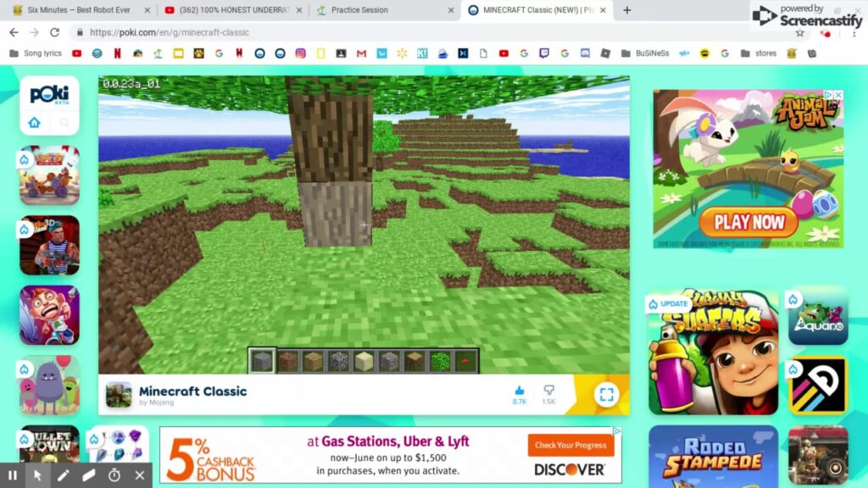Expand the Song lyrics bookmarks folder

pos(36,53)
